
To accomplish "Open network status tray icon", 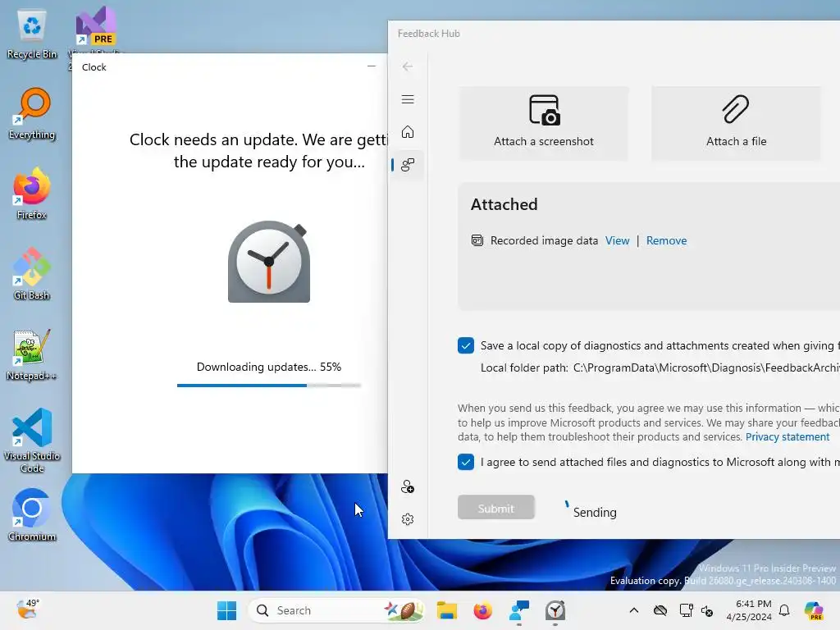I will pyautogui.click(x=686, y=610).
